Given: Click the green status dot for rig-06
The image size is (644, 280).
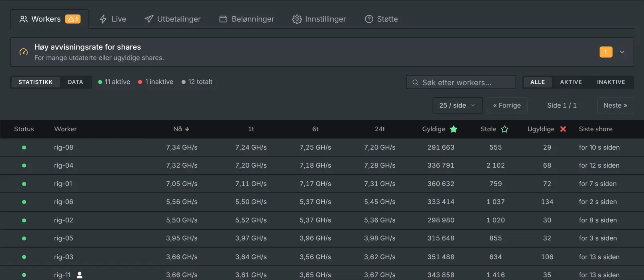Looking at the screenshot, I should [x=24, y=202].
